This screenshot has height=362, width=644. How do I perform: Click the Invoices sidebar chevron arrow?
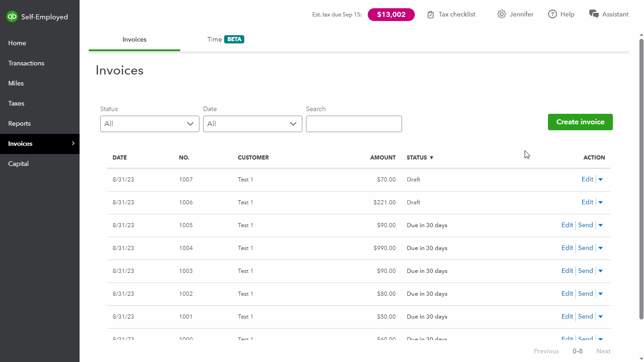tap(73, 144)
